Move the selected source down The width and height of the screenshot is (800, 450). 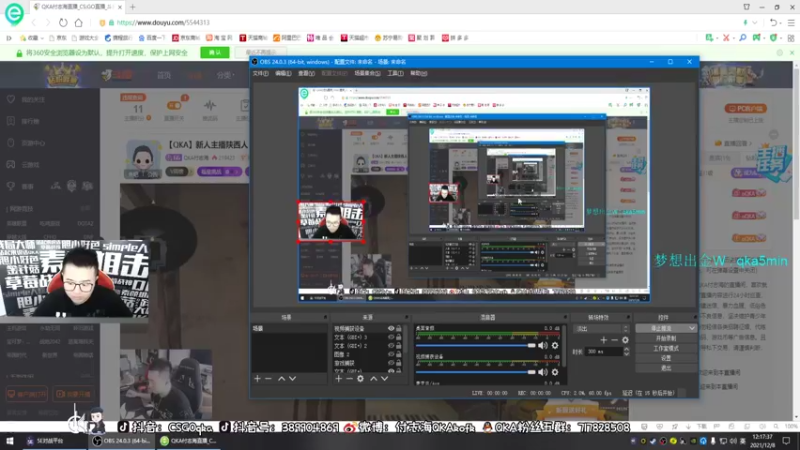click(384, 379)
